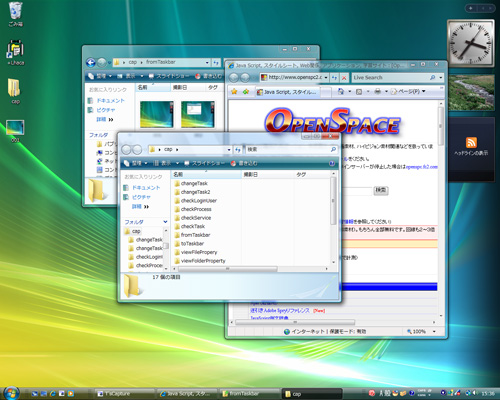The image size is (500, 400).
Task: Open the Recycle Bin desktop icon
Action: tap(15, 14)
